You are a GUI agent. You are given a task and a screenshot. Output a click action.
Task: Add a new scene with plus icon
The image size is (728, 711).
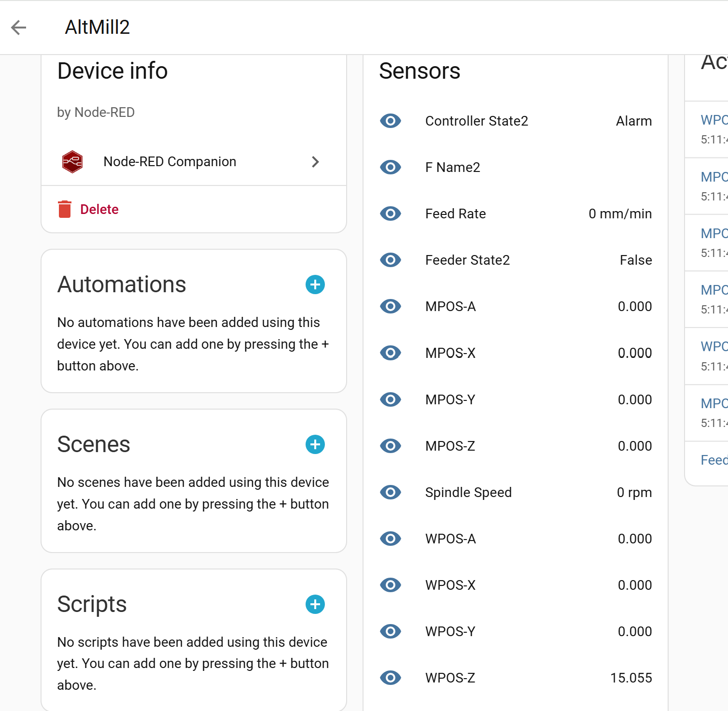point(315,444)
